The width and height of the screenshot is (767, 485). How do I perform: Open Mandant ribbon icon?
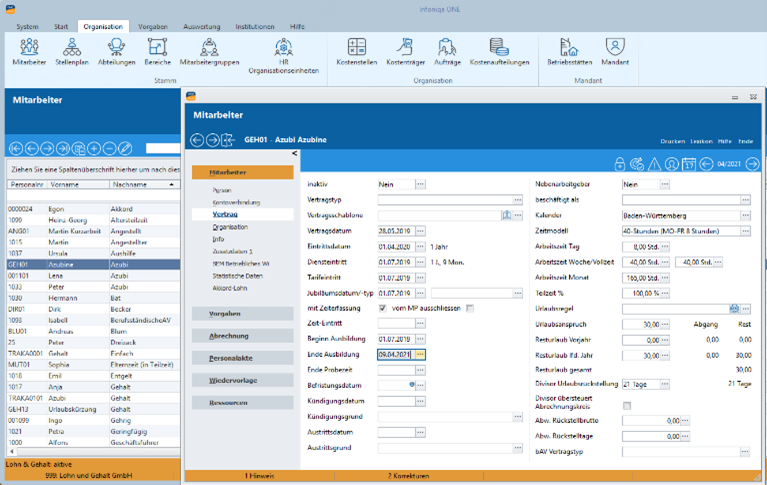[615, 52]
